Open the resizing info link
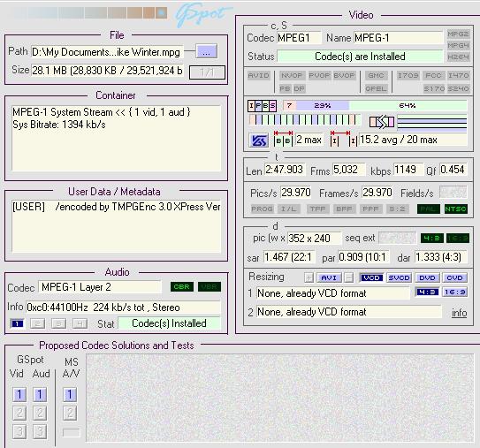The width and height of the screenshot is (480, 448). 459,313
